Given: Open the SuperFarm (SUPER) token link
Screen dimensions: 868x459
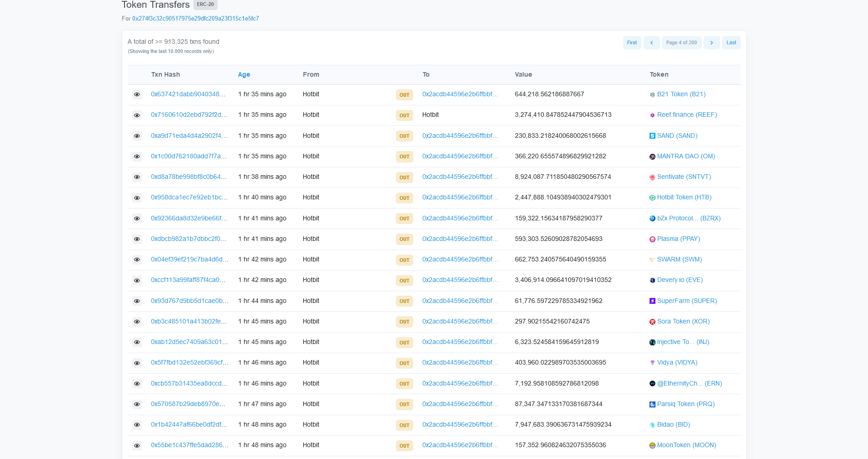Looking at the screenshot, I should click(x=687, y=301).
